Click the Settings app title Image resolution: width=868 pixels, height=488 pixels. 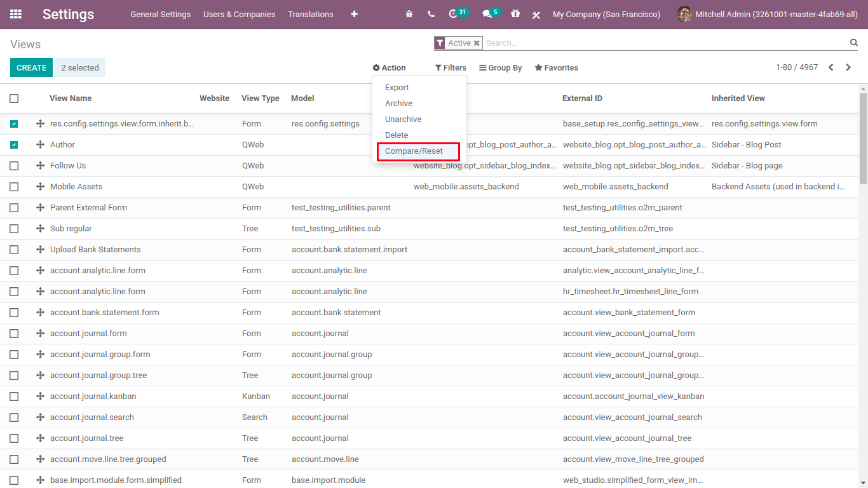tap(68, 14)
